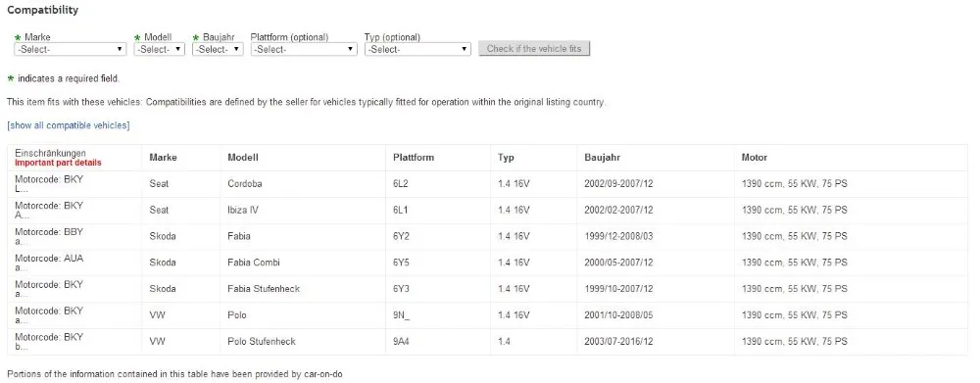Click Baujahr 1999/10-2007/12 cell
Image resolution: width=980 pixels, height=383 pixels.
click(618, 289)
